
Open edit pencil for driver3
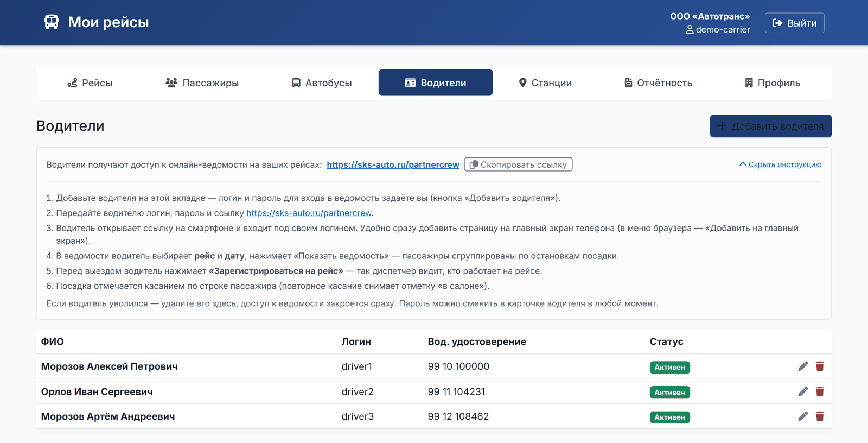[803, 416]
